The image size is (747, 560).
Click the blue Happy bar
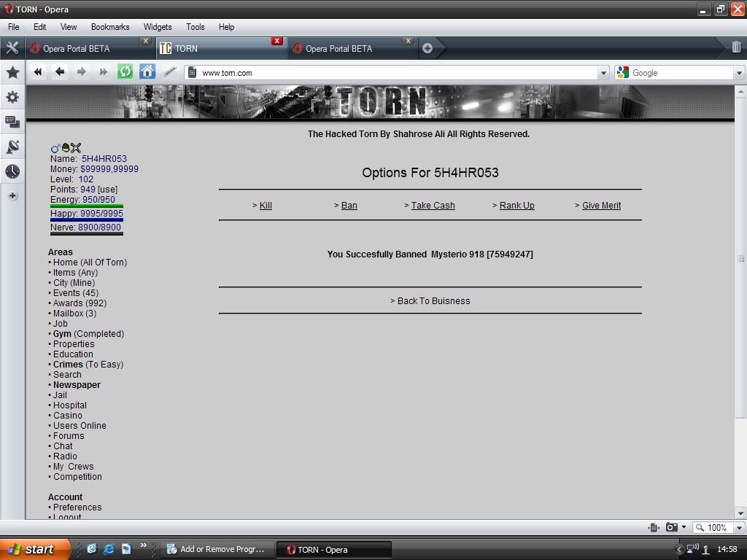click(x=87, y=219)
